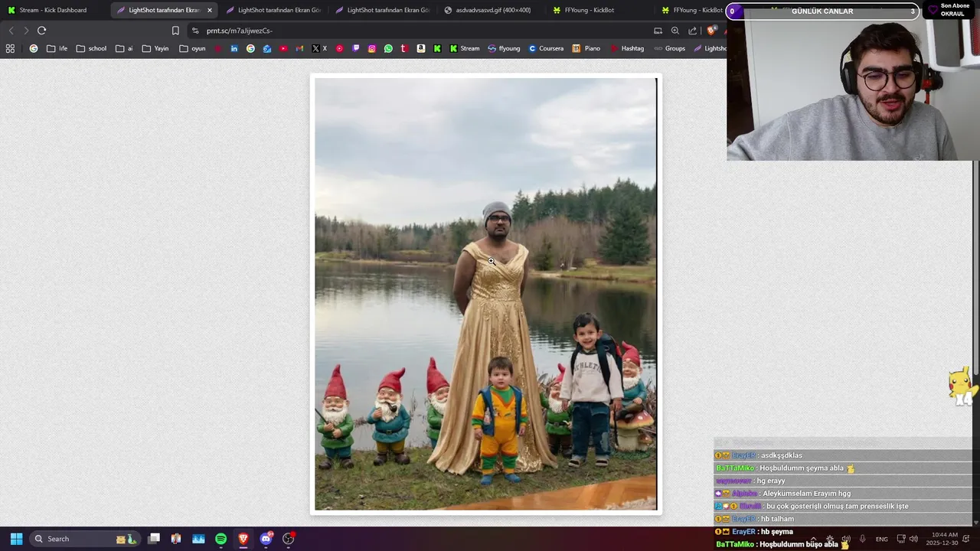Open the Hashtag bookmark
Screen dimensions: 980x551
(627, 48)
